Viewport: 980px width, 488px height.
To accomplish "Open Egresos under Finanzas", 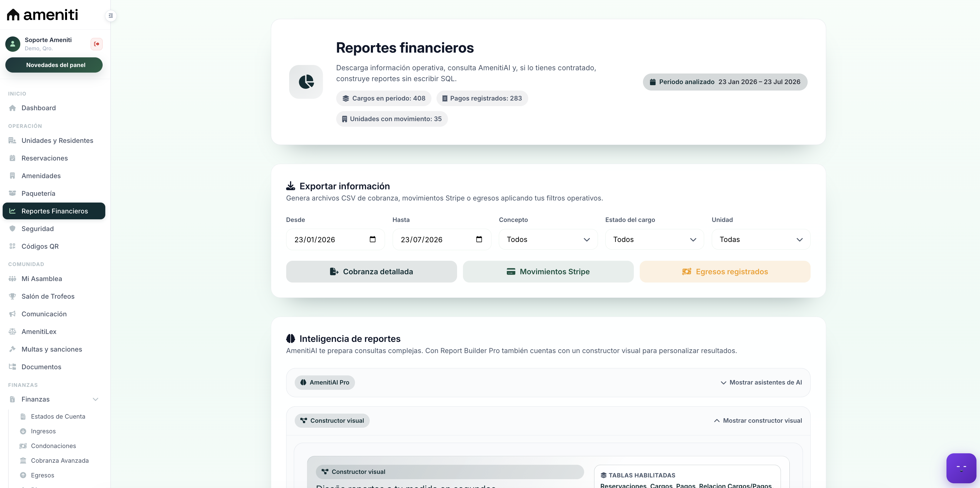I will point(43,475).
